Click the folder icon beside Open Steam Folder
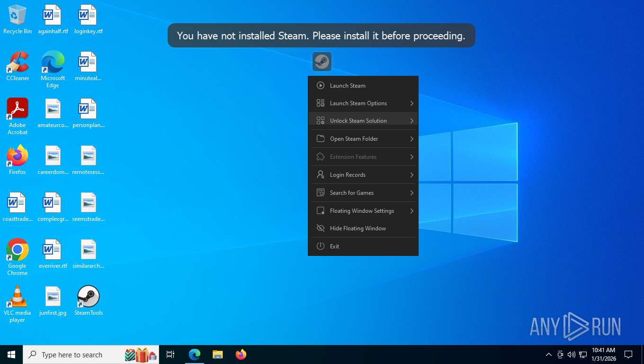Image resolution: width=644 pixels, height=364 pixels. [321, 139]
